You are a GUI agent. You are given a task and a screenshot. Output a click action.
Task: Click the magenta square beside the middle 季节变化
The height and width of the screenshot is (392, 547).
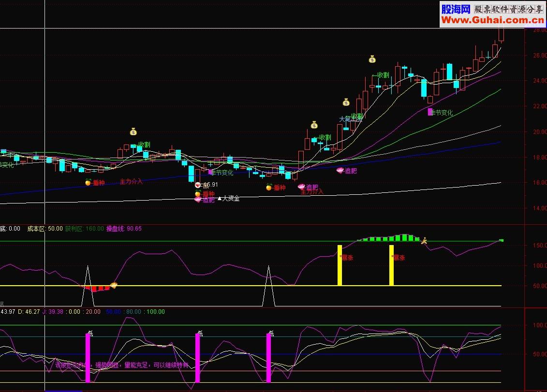point(210,172)
